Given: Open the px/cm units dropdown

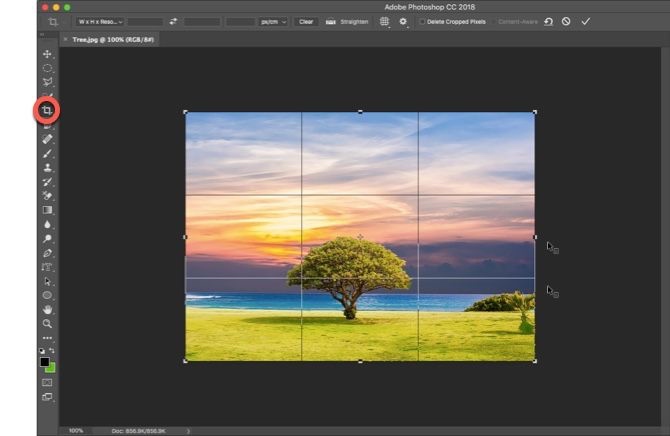Looking at the screenshot, I should [x=273, y=21].
